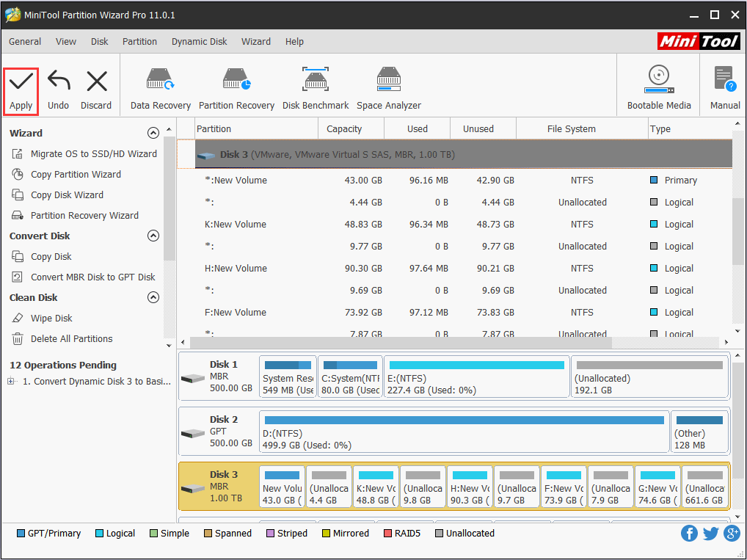The width and height of the screenshot is (747, 560).
Task: Select the G:New Volume block on Disk 3
Action: pyautogui.click(x=657, y=487)
